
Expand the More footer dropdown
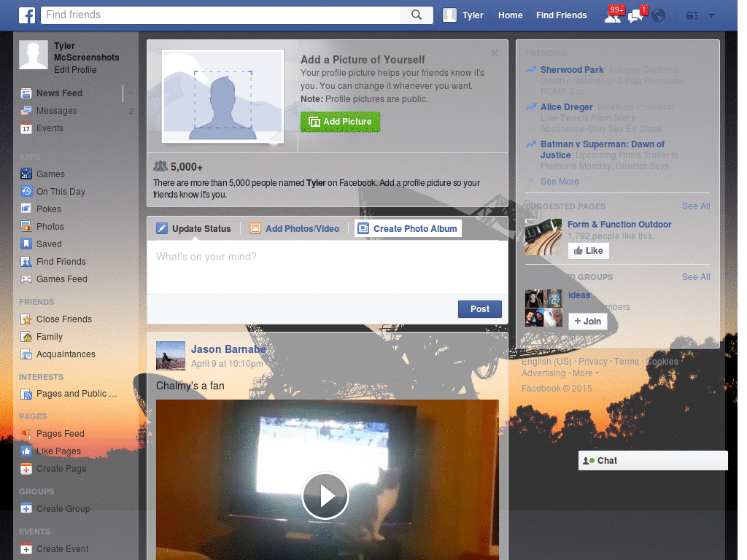[586, 373]
